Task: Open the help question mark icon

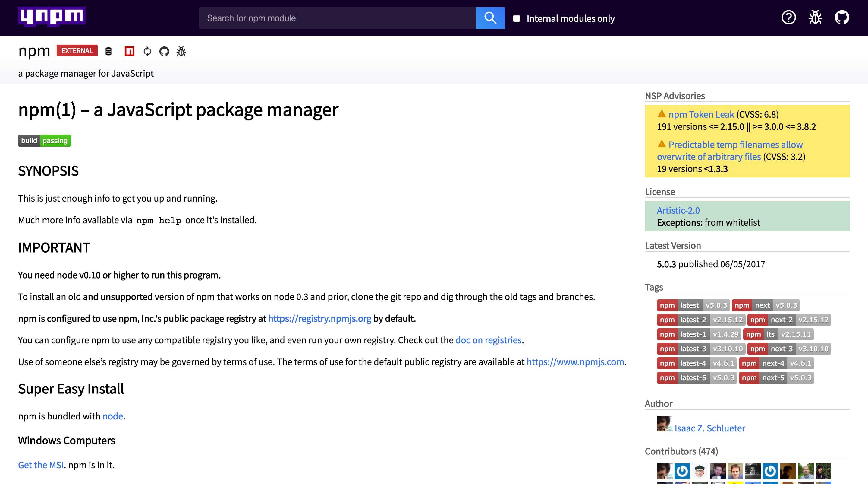Action: click(x=788, y=18)
